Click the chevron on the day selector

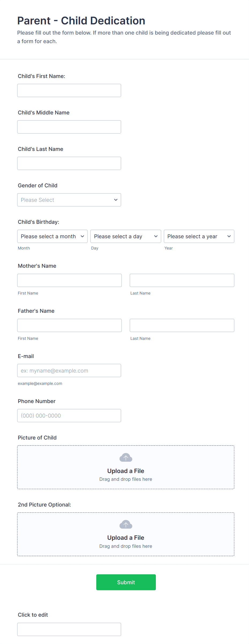[156, 236]
